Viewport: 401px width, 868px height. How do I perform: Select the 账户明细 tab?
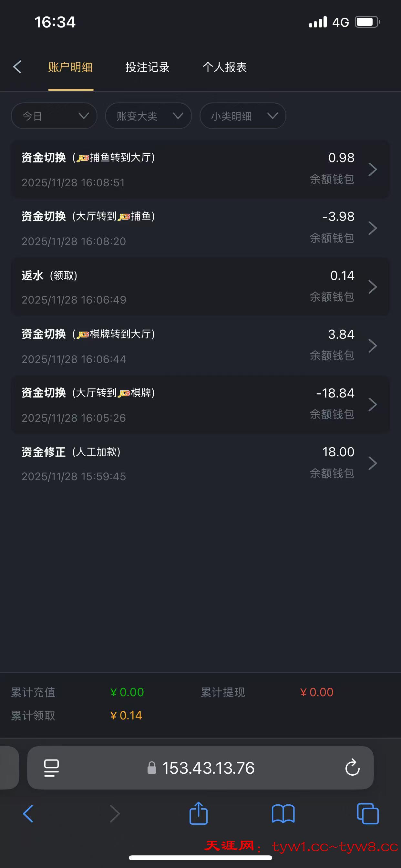click(70, 67)
